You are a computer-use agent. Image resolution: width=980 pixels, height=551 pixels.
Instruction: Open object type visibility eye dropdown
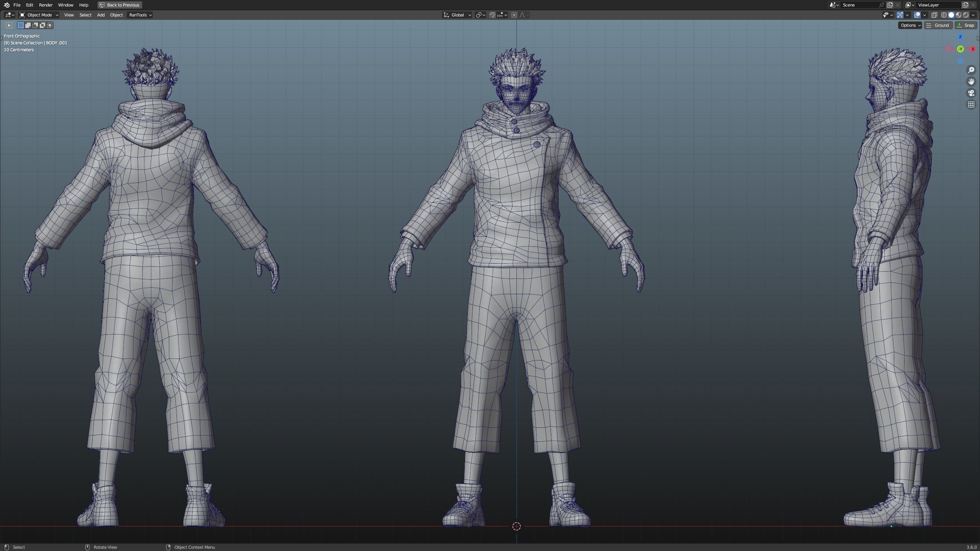pyautogui.click(x=888, y=15)
